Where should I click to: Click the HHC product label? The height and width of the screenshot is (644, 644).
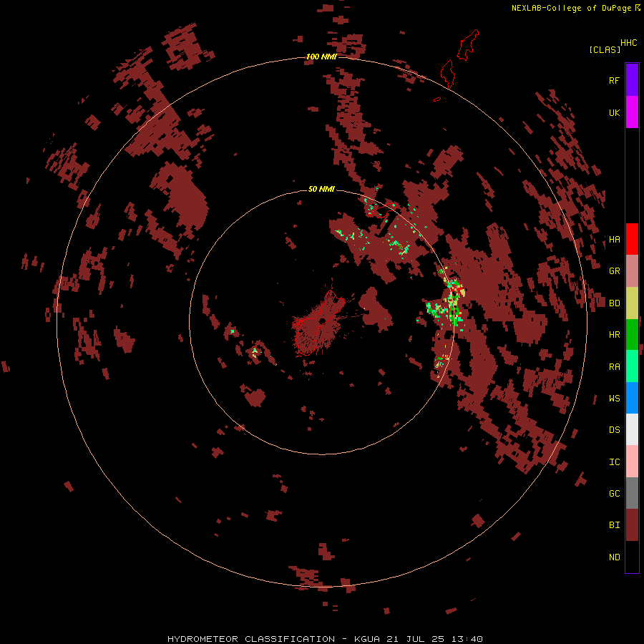click(x=628, y=43)
